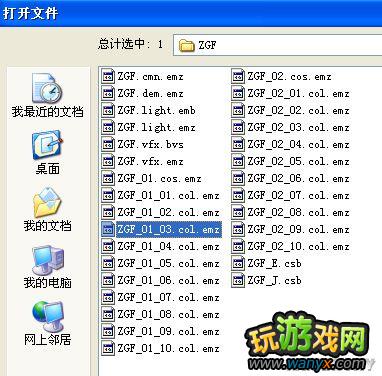Viewport: 382px width, 376px height.
Task: Click the file icon of ZGF_E.csb
Action: tap(238, 263)
